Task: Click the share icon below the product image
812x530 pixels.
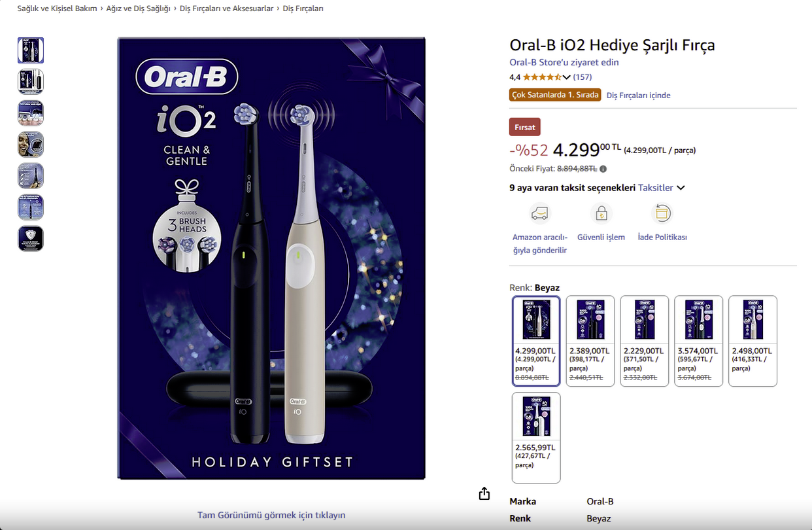Action: pos(484,493)
